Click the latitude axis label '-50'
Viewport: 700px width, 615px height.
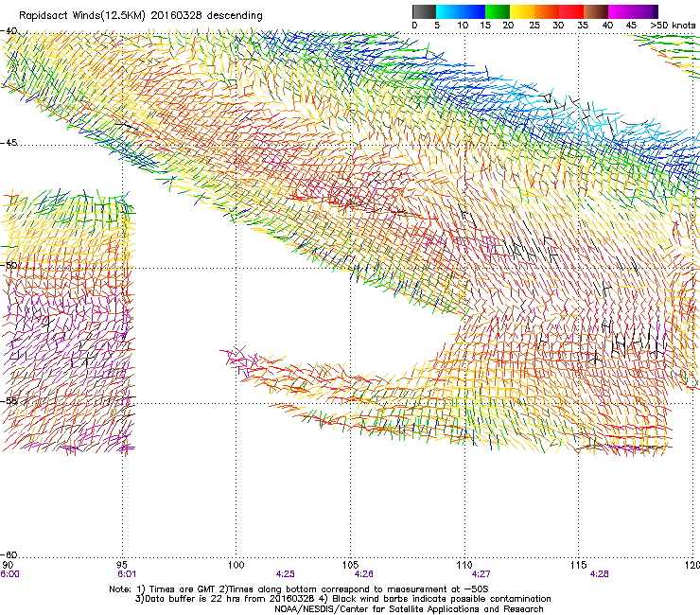pos(9,265)
